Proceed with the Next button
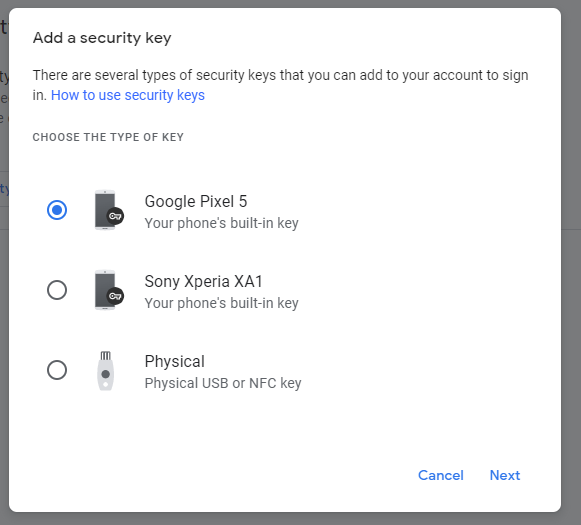581x525 pixels. point(505,475)
